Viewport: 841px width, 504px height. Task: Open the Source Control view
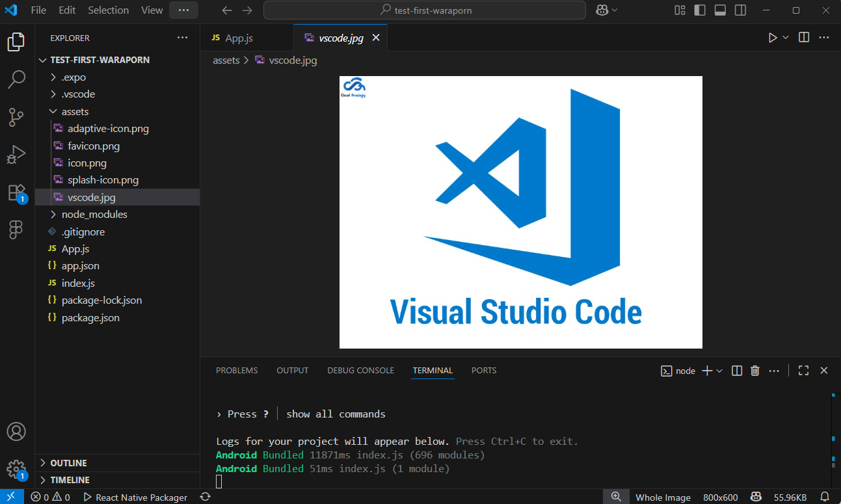(x=16, y=118)
